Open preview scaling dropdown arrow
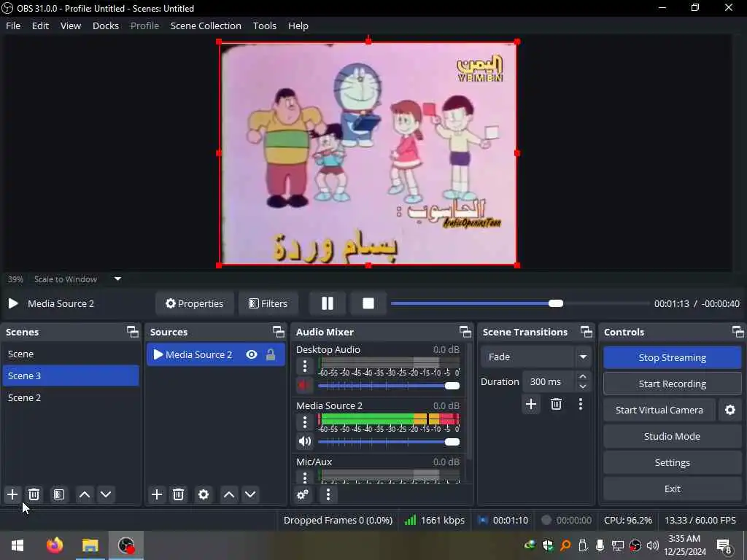The width and height of the screenshot is (747, 560). pyautogui.click(x=117, y=279)
